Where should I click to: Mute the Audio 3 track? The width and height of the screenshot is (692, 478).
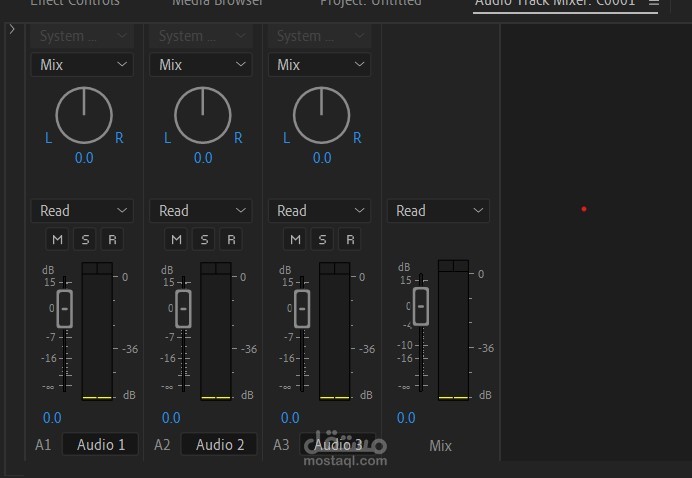click(295, 240)
